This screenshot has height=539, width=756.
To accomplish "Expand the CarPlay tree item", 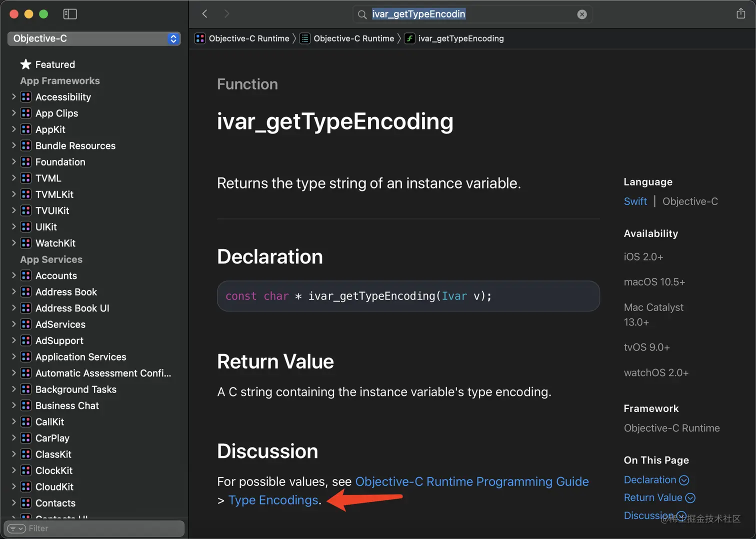I will [x=14, y=437].
